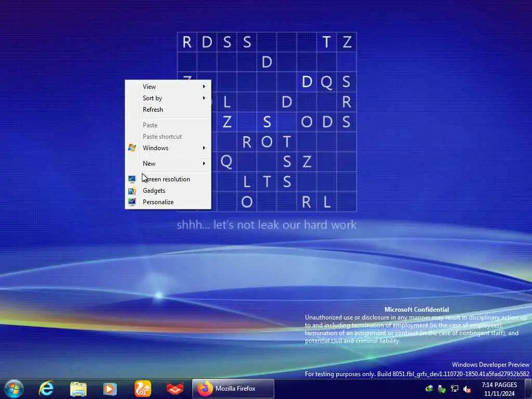Click the T cell in grid's first row
The height and width of the screenshot is (399, 532).
326,42
